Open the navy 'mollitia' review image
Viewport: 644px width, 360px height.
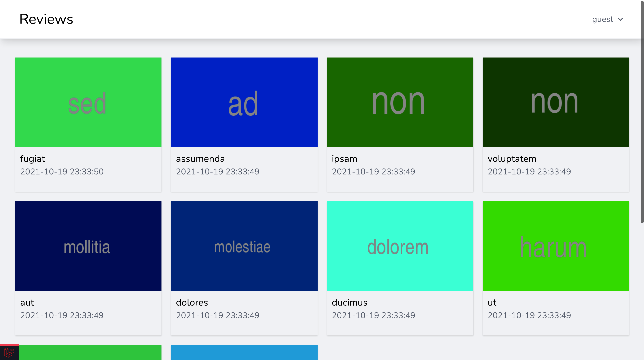pos(88,246)
